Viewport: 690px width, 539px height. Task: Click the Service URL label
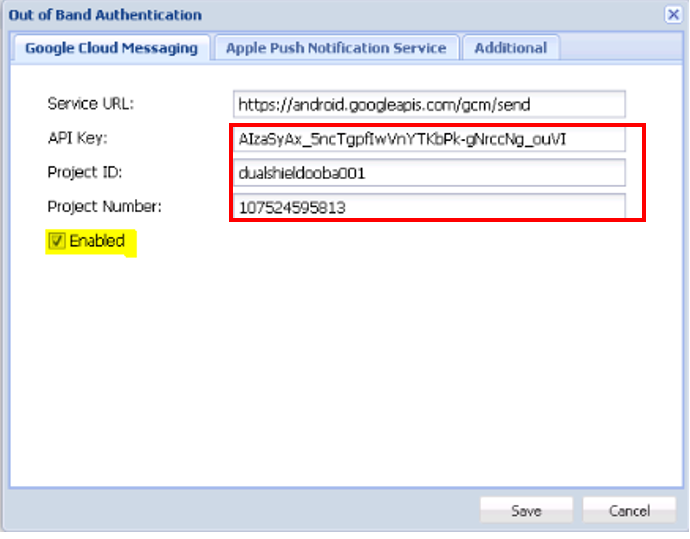point(90,104)
